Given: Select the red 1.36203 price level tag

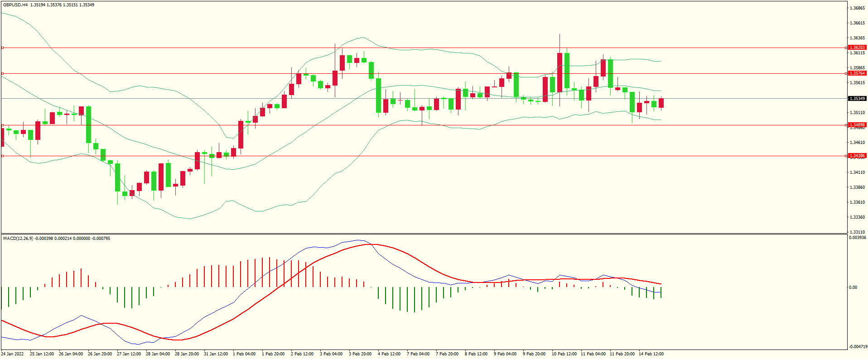Looking at the screenshot, I should click(x=857, y=48).
